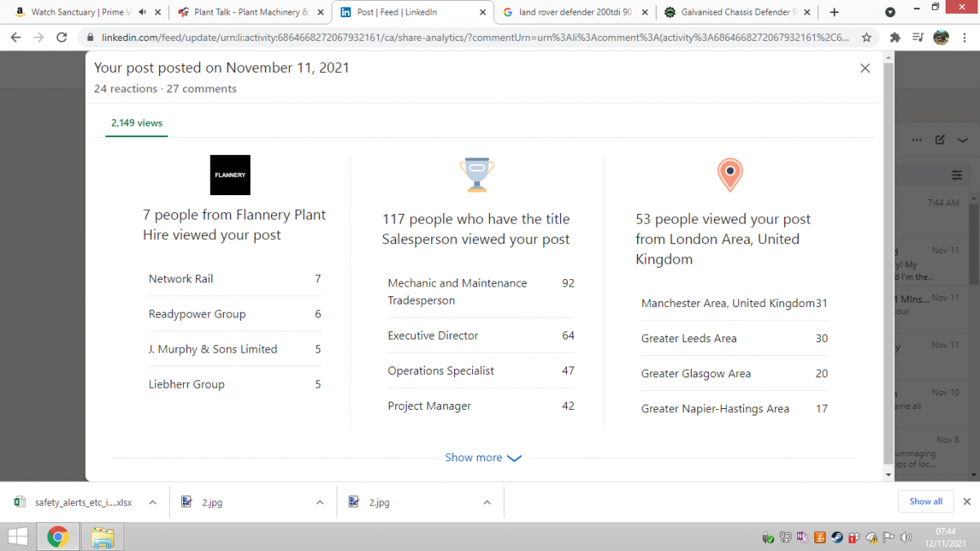Viewport: 980px width, 551px height.
Task: Open a new browser tab
Action: coord(834,12)
